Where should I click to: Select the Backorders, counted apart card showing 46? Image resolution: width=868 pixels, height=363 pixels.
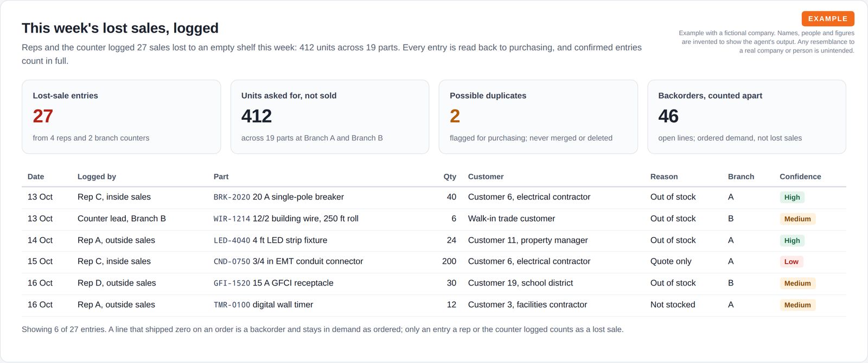(746, 117)
